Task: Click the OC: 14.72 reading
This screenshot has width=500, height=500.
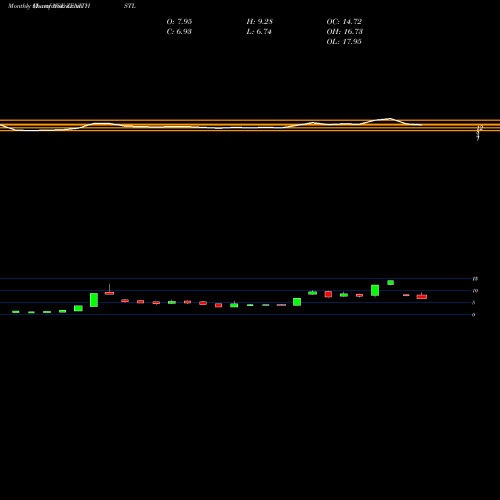Action: click(344, 22)
